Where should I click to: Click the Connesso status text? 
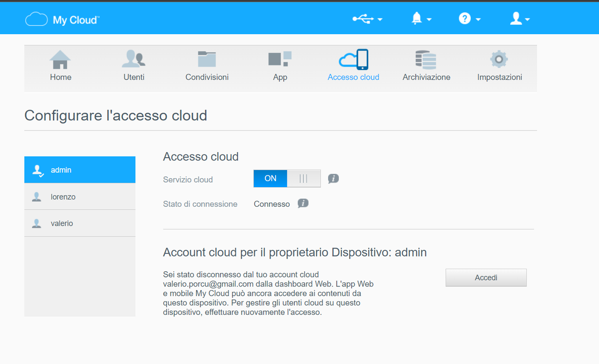[272, 204]
